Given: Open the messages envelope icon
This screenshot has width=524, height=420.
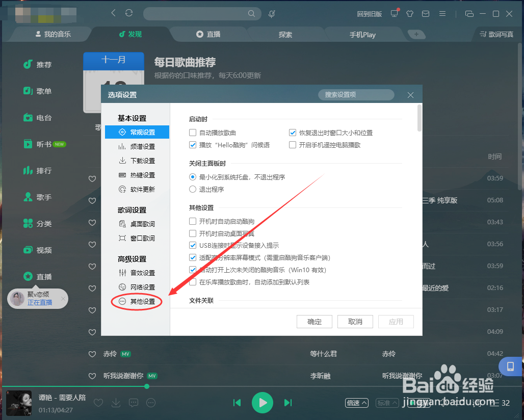Looking at the screenshot, I should tap(426, 14).
